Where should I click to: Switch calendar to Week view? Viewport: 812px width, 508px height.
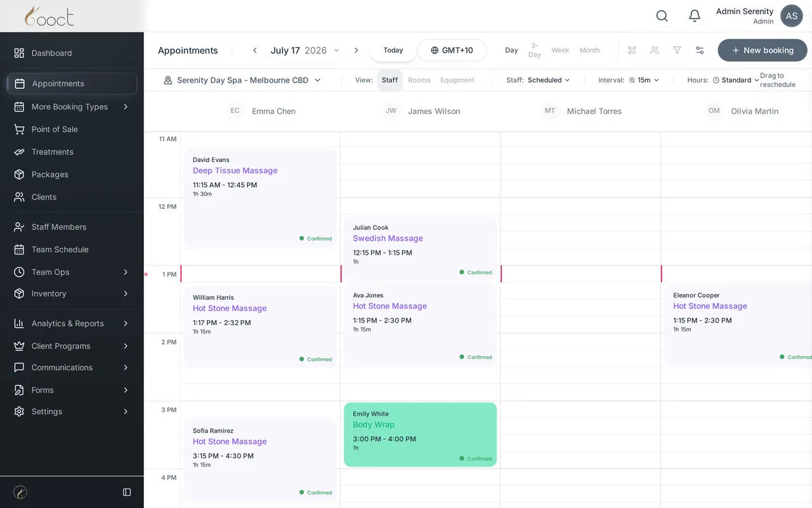pyautogui.click(x=560, y=50)
